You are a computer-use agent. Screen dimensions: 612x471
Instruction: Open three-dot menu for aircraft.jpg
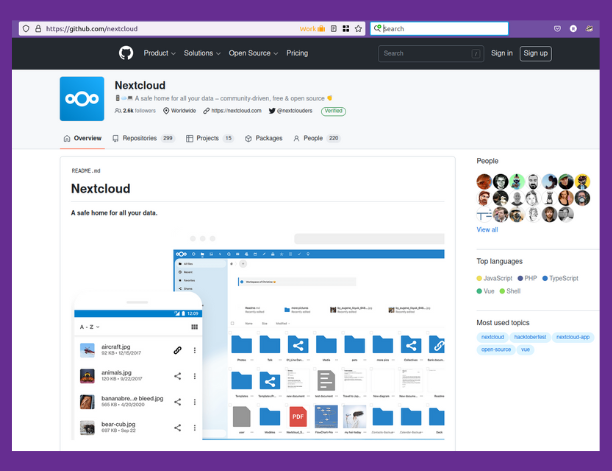[x=194, y=350]
